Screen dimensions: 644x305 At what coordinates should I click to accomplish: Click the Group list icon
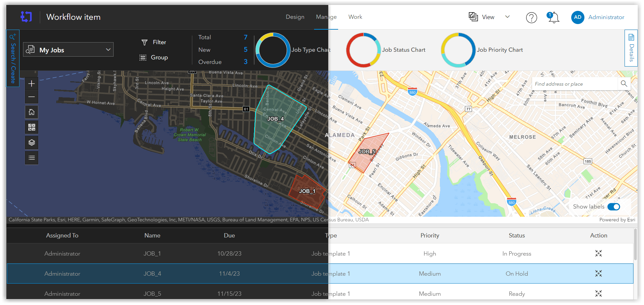(143, 58)
